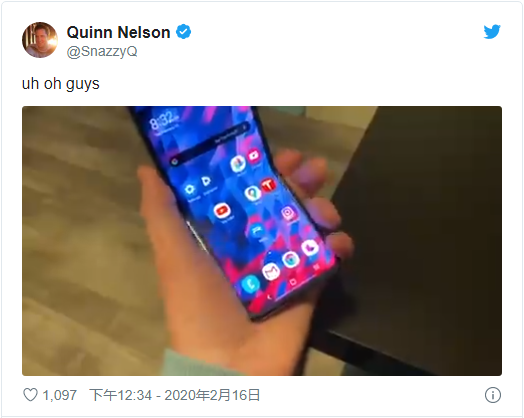Play the embedded foldable phone video
Image resolution: width=524 pixels, height=418 pixels.
pyautogui.click(x=262, y=241)
